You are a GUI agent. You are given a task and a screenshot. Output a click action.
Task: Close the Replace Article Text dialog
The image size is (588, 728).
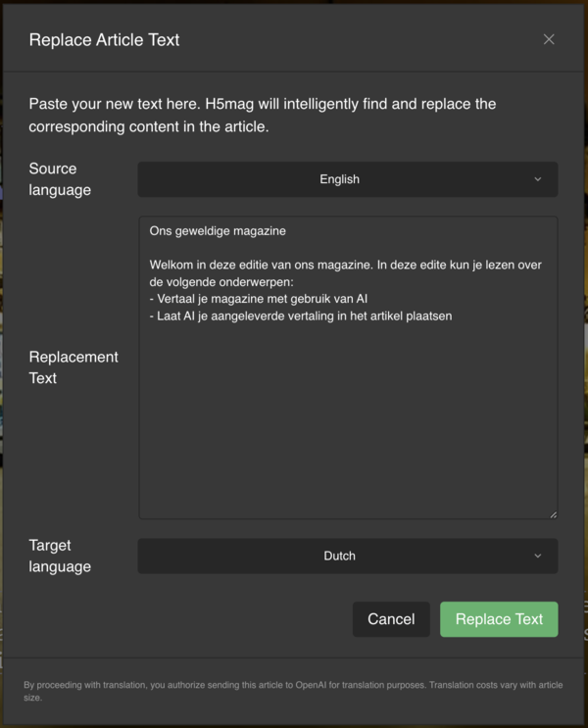click(549, 39)
